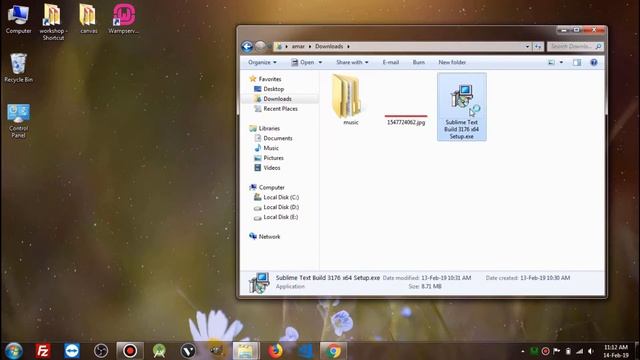Select the canvas folder on desktop
Screen dimensions: 640x360
(88, 19)
